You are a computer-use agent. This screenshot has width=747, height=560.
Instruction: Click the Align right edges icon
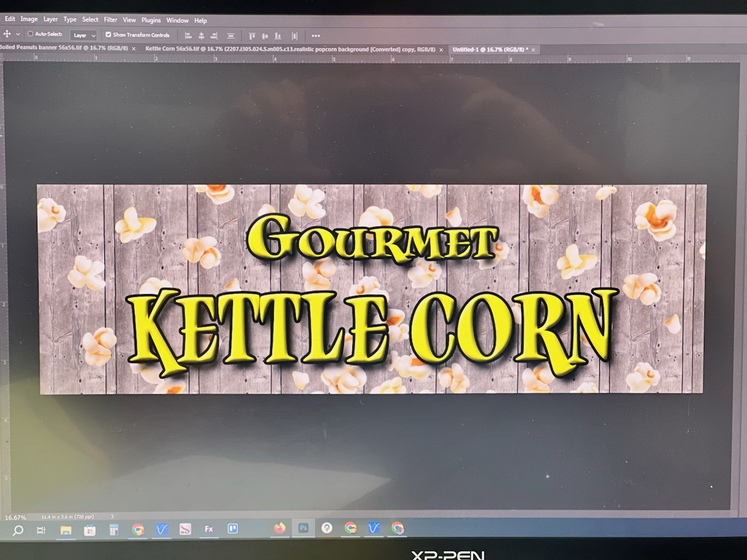(214, 36)
